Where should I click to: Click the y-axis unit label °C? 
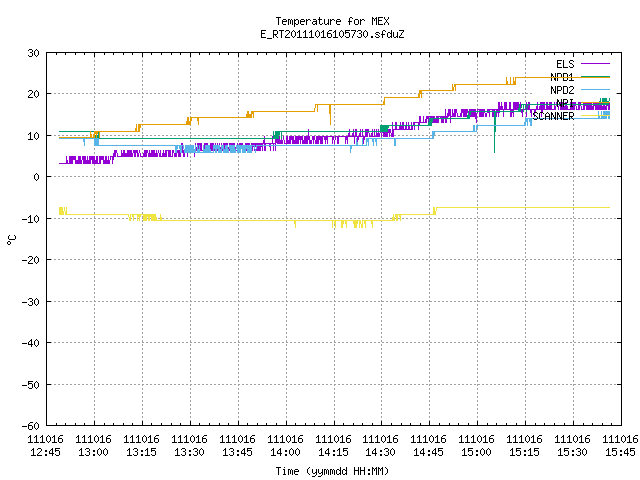pyautogui.click(x=12, y=240)
